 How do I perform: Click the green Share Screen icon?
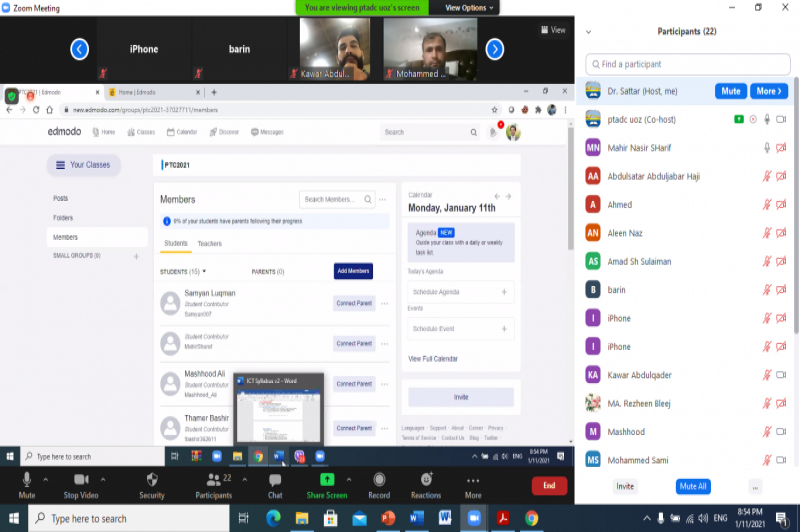[x=327, y=481]
